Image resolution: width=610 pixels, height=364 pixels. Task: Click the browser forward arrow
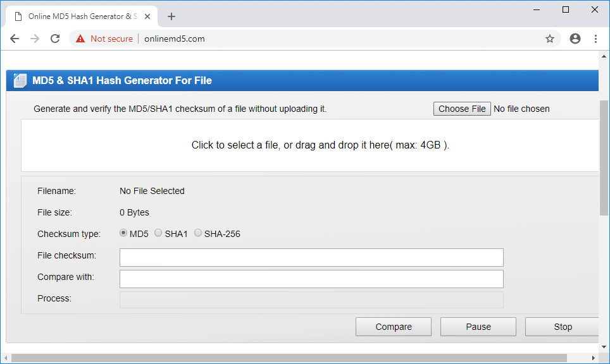35,39
